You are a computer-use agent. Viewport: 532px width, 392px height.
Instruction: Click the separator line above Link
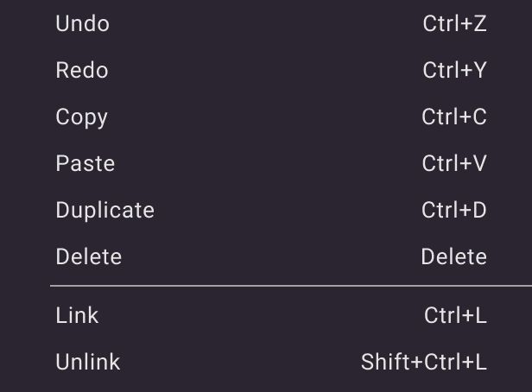(x=290, y=285)
